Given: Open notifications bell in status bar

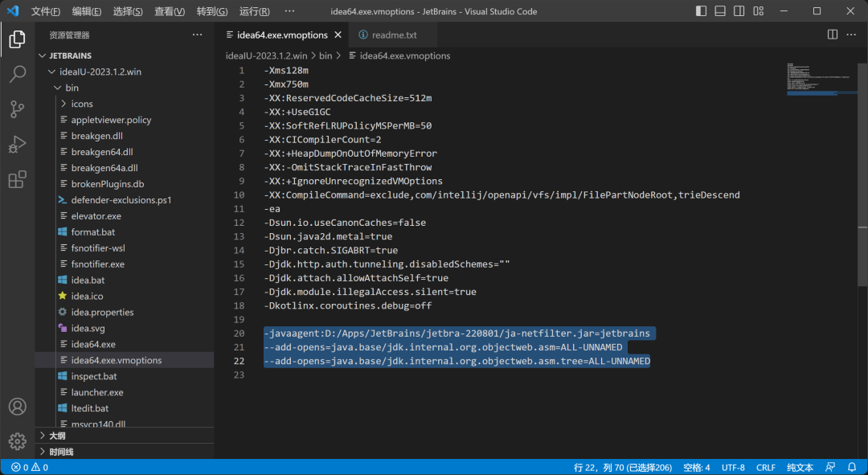Looking at the screenshot, I should [x=851, y=467].
